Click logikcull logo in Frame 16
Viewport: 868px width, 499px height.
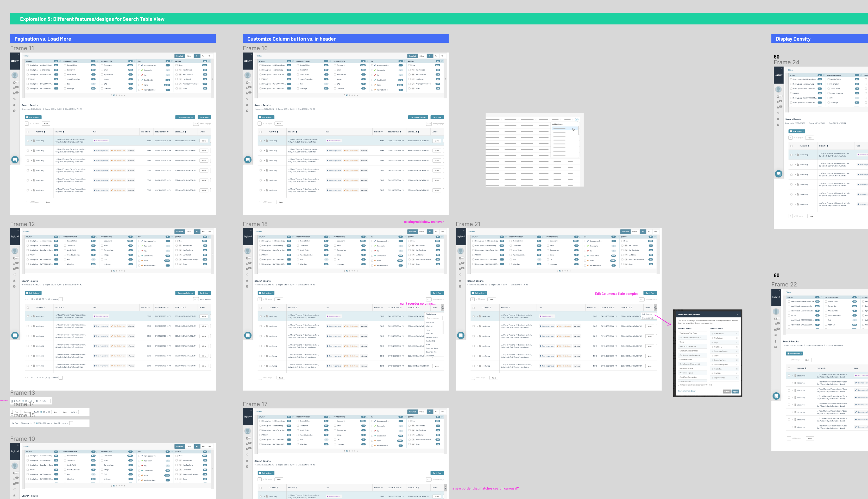pos(248,61)
